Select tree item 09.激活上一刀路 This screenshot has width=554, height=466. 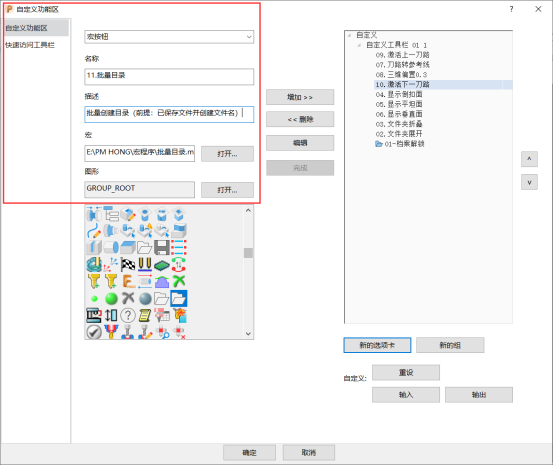tap(402, 55)
